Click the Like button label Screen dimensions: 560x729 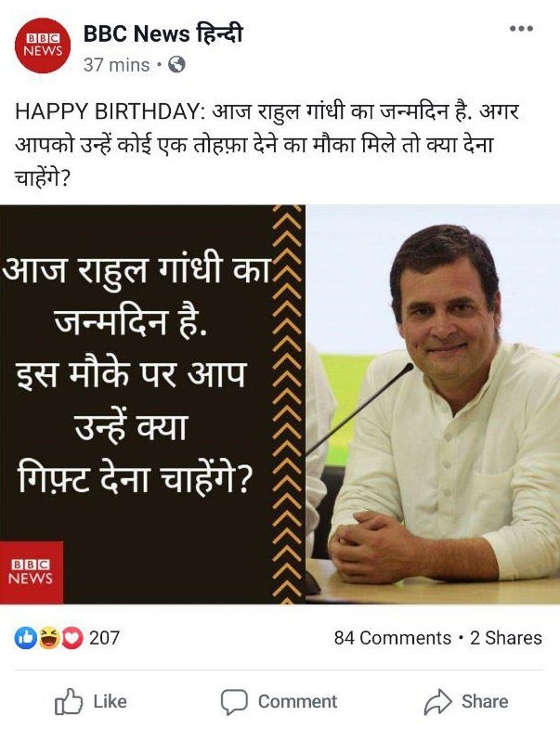(111, 701)
